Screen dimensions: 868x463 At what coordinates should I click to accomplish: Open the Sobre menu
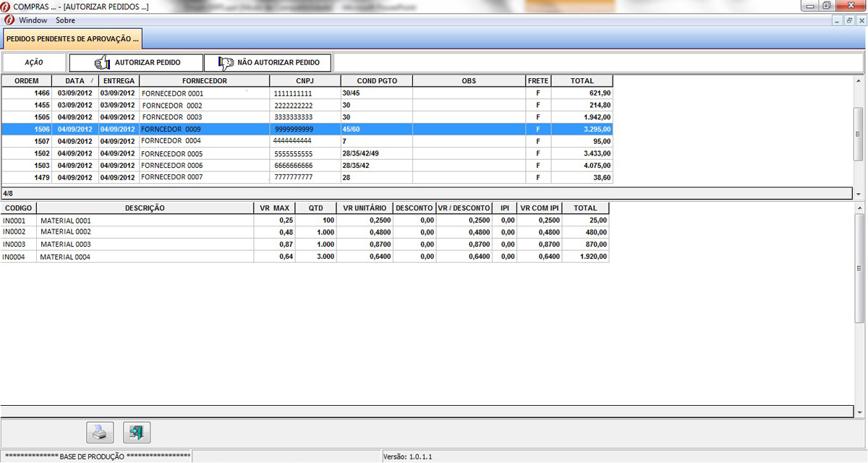coord(65,20)
